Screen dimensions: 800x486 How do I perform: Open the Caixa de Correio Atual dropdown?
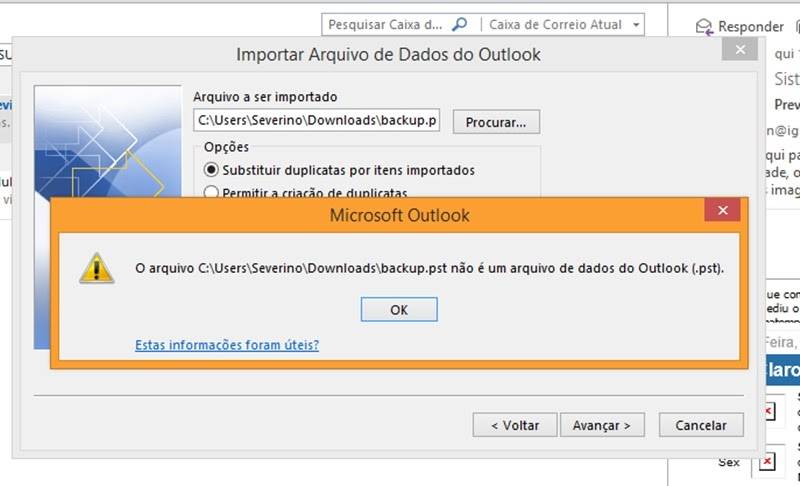(x=564, y=24)
